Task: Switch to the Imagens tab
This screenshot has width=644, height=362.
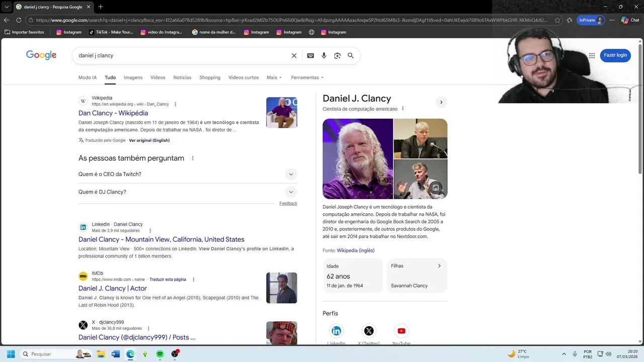Action: pyautogui.click(x=133, y=77)
